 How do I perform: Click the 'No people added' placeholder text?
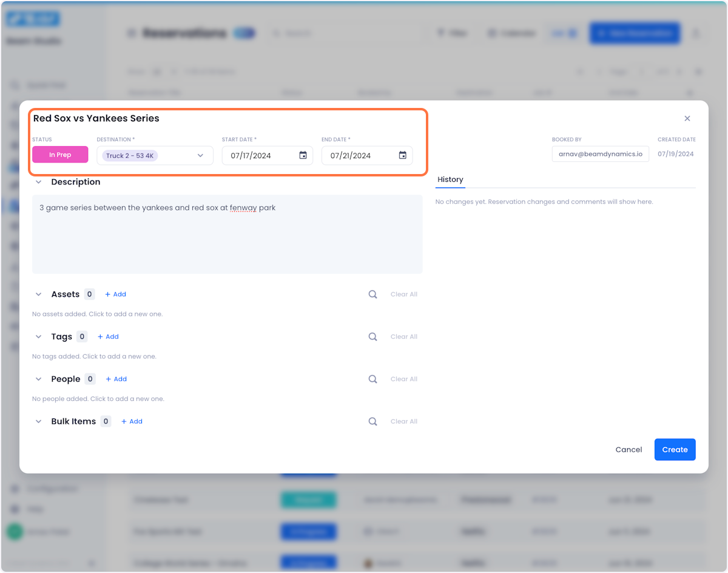[x=98, y=399]
